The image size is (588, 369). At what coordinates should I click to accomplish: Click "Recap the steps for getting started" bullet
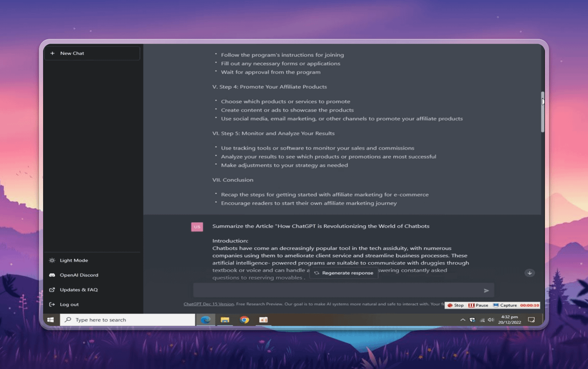pos(324,195)
